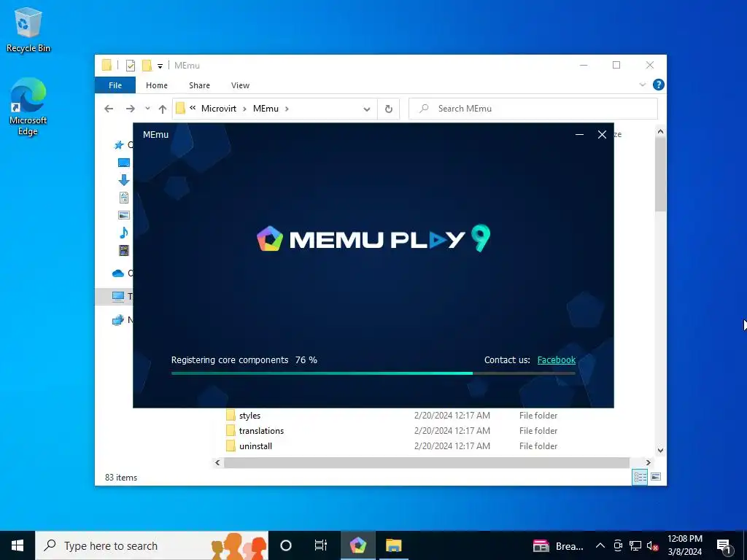Image resolution: width=747 pixels, height=560 pixels.
Task: Show hidden system tray icons
Action: pyautogui.click(x=600, y=545)
